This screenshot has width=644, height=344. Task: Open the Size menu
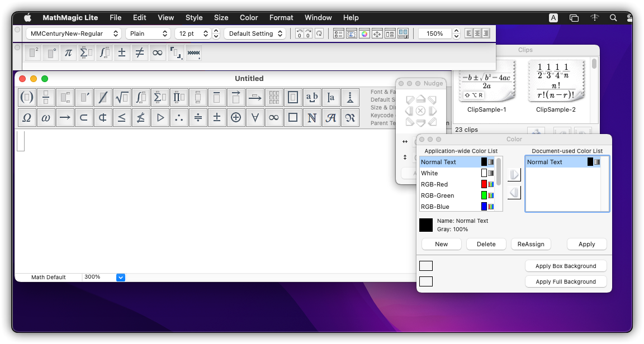[221, 18]
